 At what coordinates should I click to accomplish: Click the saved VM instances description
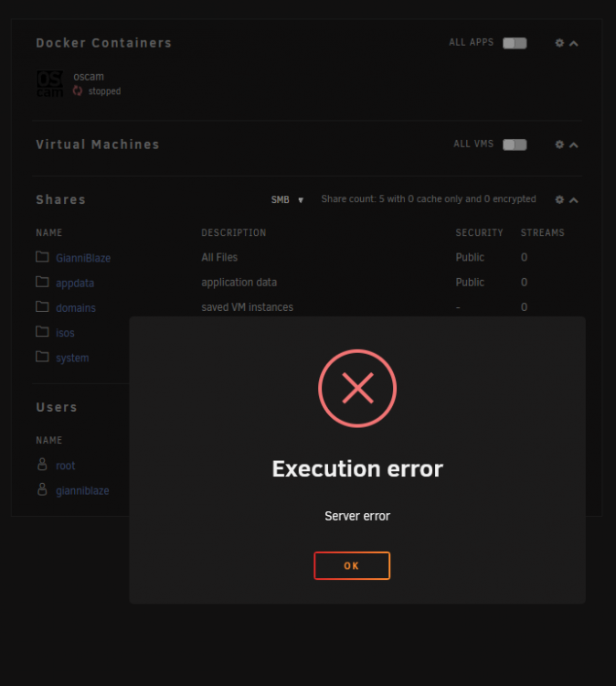[247, 307]
